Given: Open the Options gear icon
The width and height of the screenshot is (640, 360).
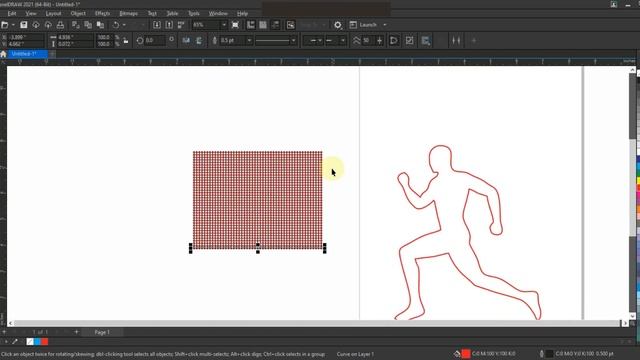Looking at the screenshot, I should point(338,25).
